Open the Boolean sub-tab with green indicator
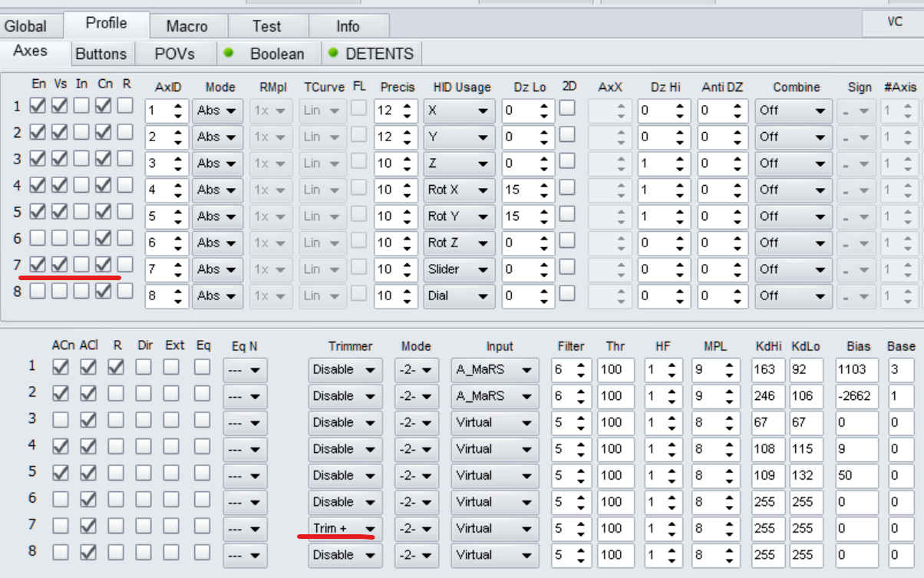 (276, 54)
